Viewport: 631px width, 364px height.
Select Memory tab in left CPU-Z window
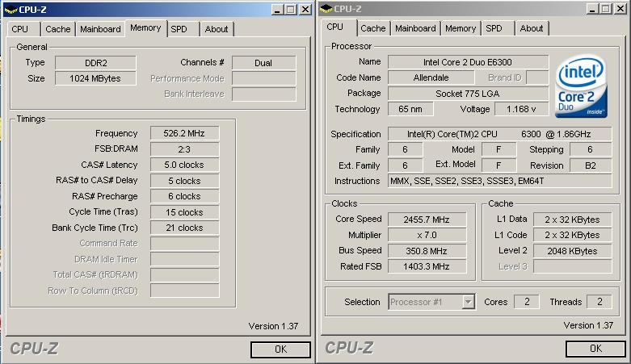(x=145, y=27)
